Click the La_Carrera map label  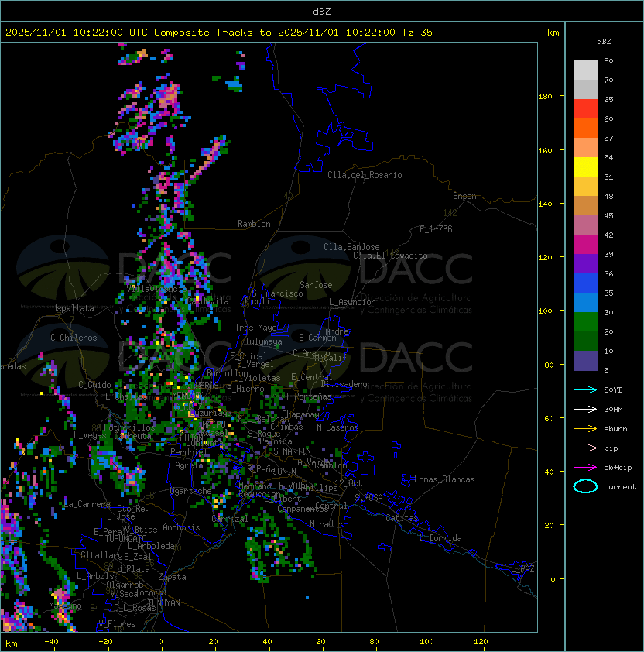[87, 504]
